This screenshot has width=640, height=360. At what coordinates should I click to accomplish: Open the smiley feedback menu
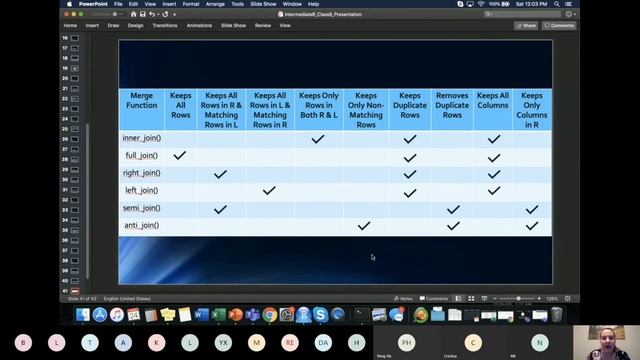570,14
